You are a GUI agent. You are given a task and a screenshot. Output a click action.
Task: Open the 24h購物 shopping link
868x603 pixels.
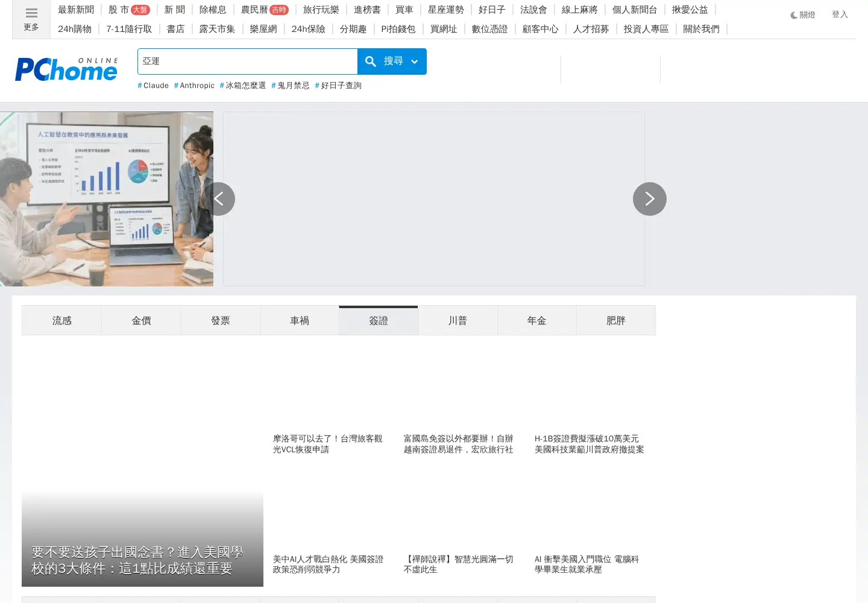pos(75,29)
